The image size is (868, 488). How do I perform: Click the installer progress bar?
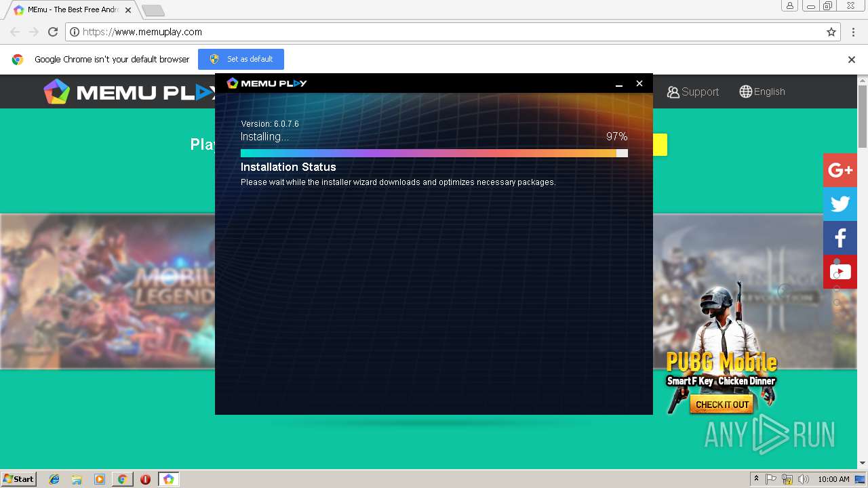[434, 153]
